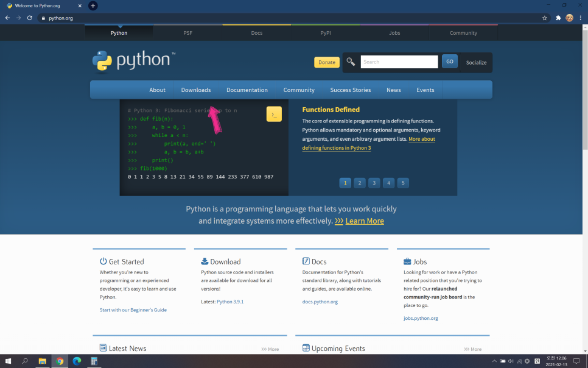Image resolution: width=588 pixels, height=368 pixels.
Task: Click the Download section arrow icon
Action: point(205,261)
